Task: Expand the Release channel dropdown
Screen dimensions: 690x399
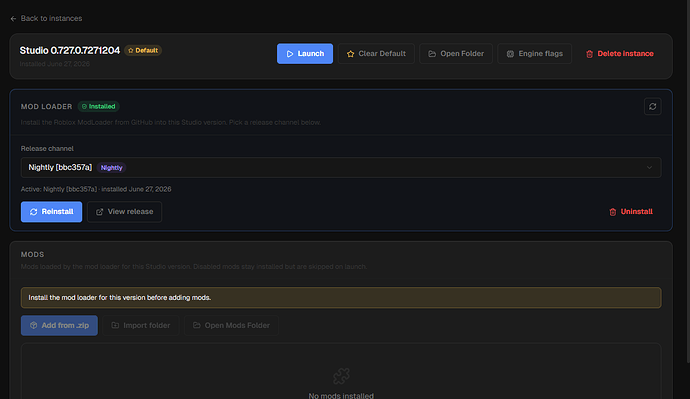Action: click(341, 168)
